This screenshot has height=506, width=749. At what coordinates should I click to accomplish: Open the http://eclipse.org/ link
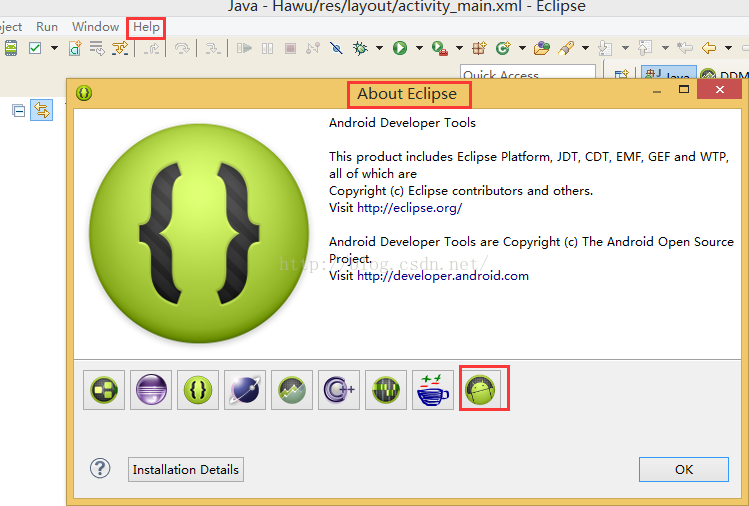pyautogui.click(x=409, y=208)
